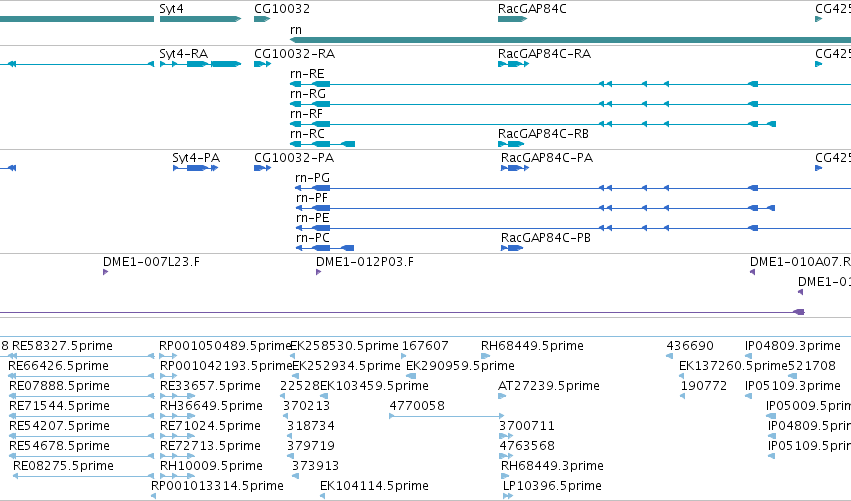Click the DME1-010A07.R marker label
Viewport: 851px width, 501px height.
[x=800, y=262]
